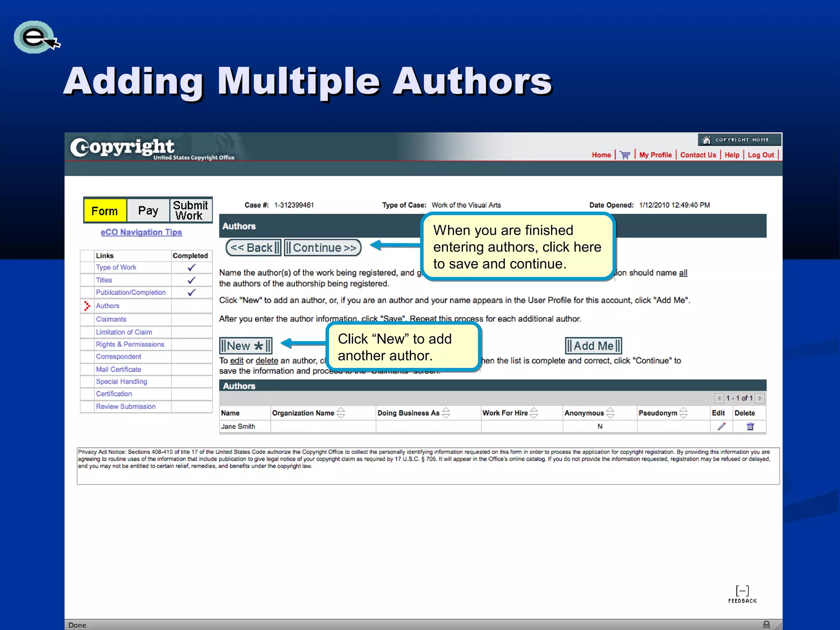Click the lock icon in status bar

click(766, 625)
